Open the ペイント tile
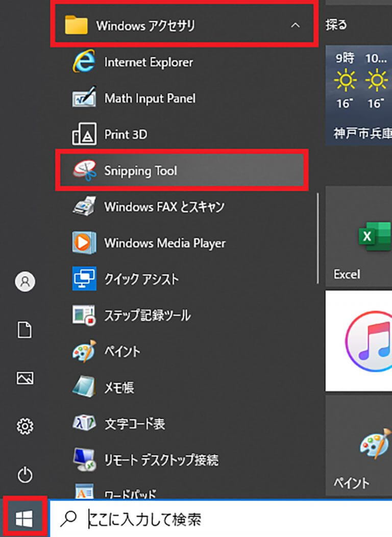Image resolution: width=392 pixels, height=537 pixels. [x=359, y=445]
